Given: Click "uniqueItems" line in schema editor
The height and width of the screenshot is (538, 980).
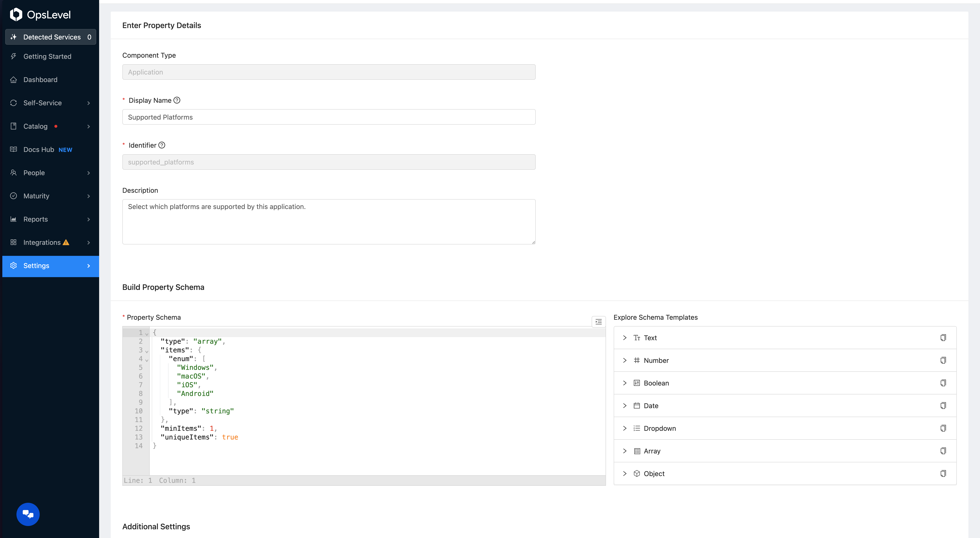Looking at the screenshot, I should [199, 437].
